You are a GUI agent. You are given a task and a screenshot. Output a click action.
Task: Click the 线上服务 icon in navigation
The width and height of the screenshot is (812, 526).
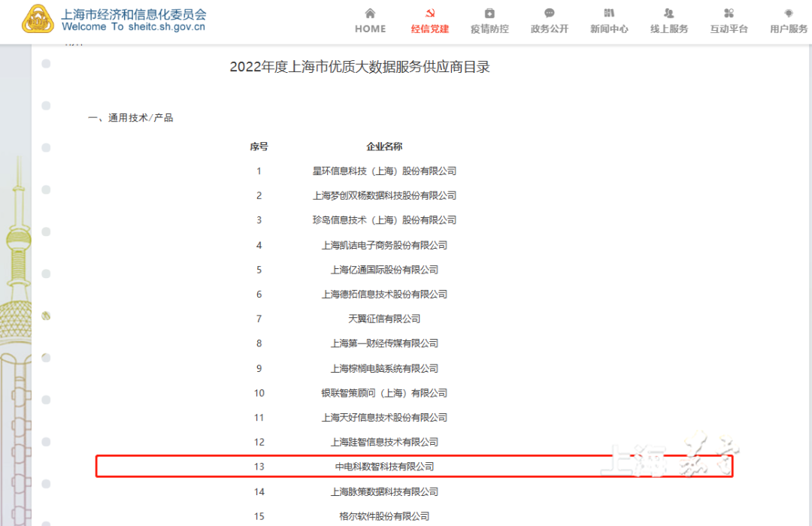[668, 13]
